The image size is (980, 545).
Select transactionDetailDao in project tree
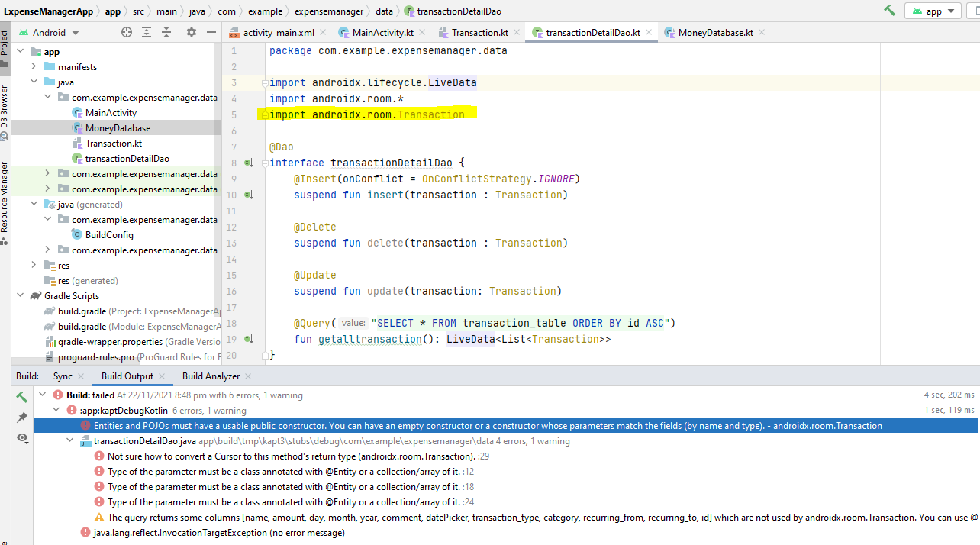pos(127,159)
